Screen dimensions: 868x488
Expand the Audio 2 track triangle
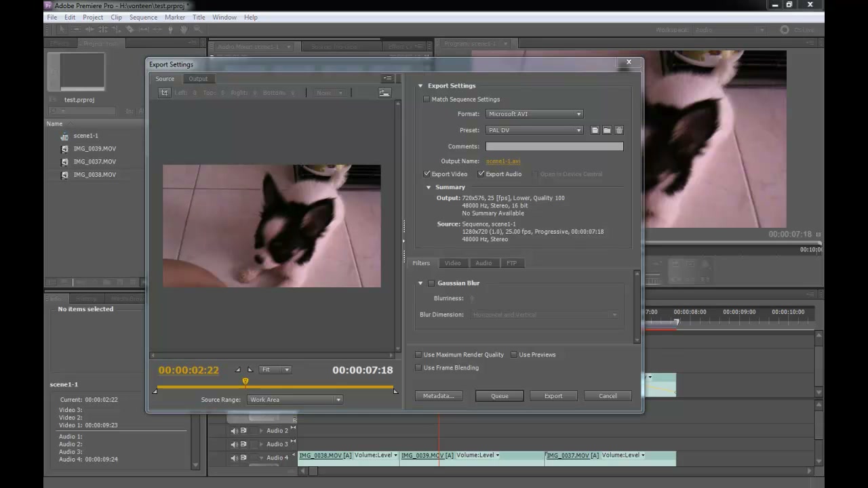click(261, 431)
